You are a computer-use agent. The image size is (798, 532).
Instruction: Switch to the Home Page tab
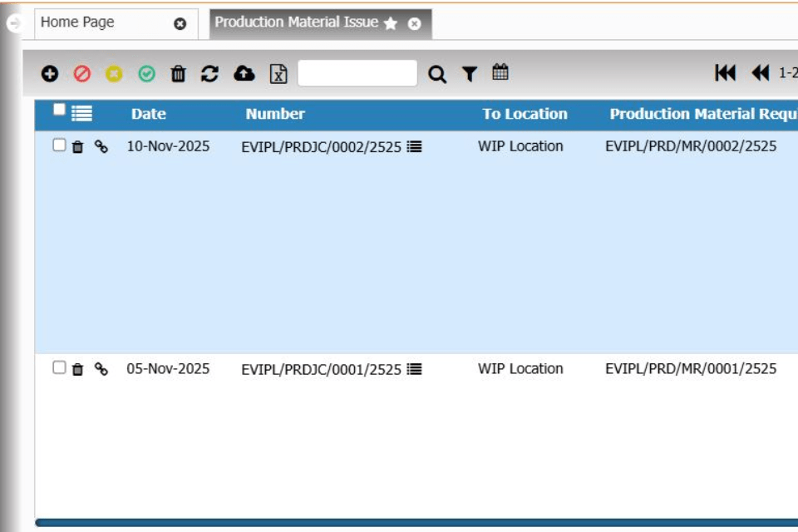(77, 22)
